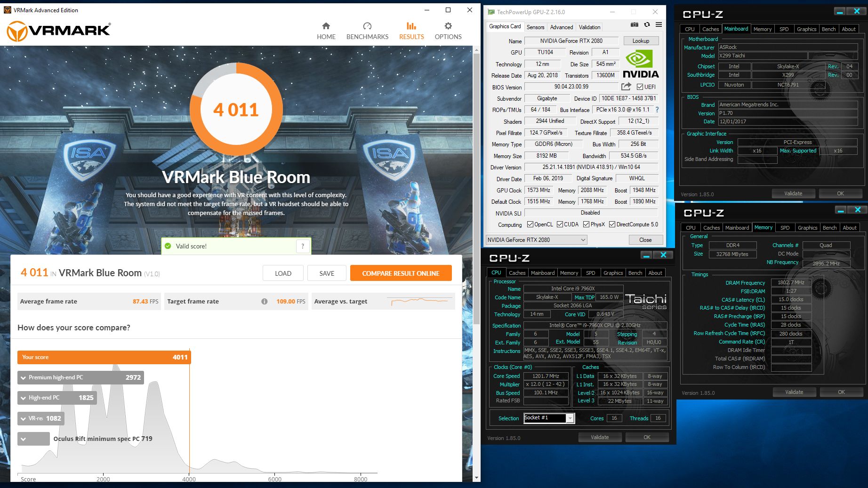Click the GPU-Z title bar app icon
Image resolution: width=868 pixels, height=488 pixels.
point(491,12)
